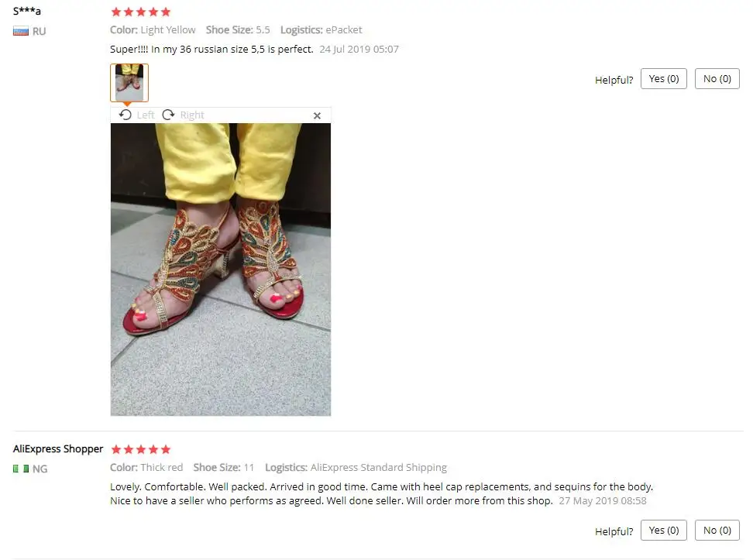Click the Russian flag icon next to RU
Image resolution: width=753 pixels, height=560 pixels.
pos(21,32)
